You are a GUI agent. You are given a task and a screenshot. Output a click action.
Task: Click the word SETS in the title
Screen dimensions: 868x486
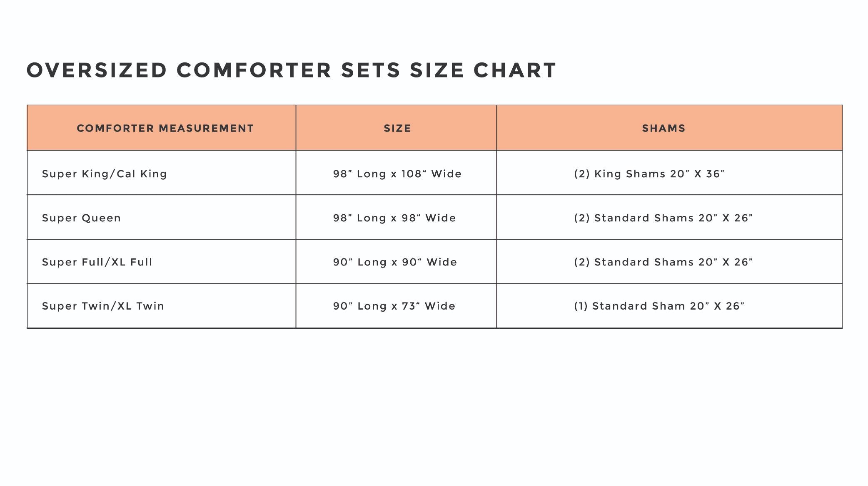click(371, 70)
